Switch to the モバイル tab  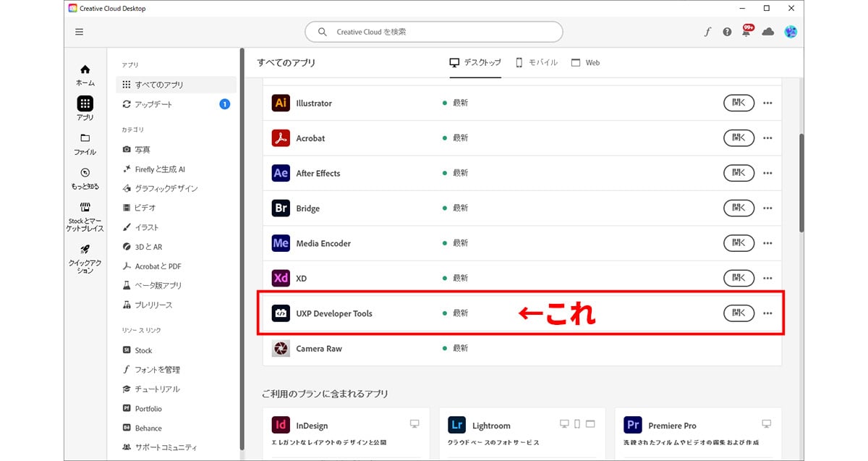pos(537,63)
